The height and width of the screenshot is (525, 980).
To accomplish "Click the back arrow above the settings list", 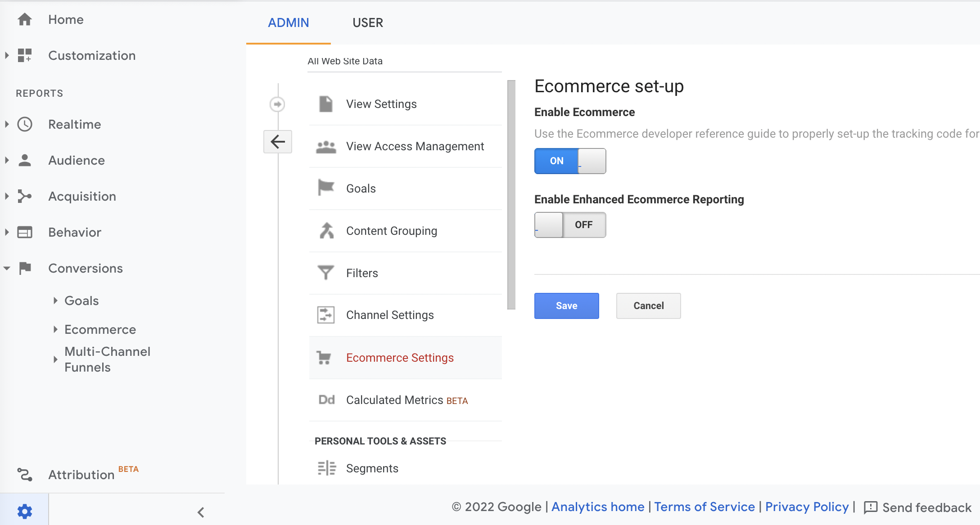I will [x=278, y=142].
